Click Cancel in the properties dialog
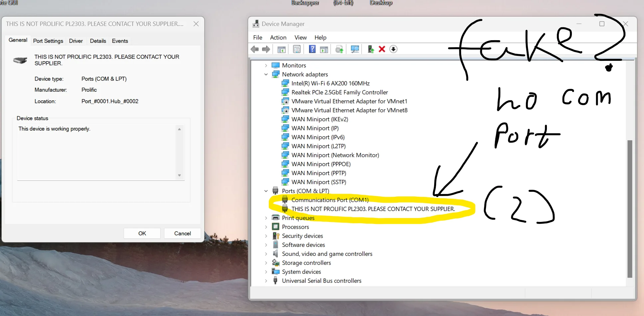Screen dimensions: 644x316 (183, 233)
